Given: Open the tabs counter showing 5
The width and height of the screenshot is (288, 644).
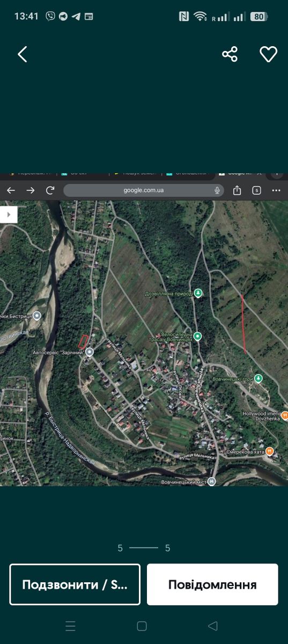Looking at the screenshot, I should (256, 190).
